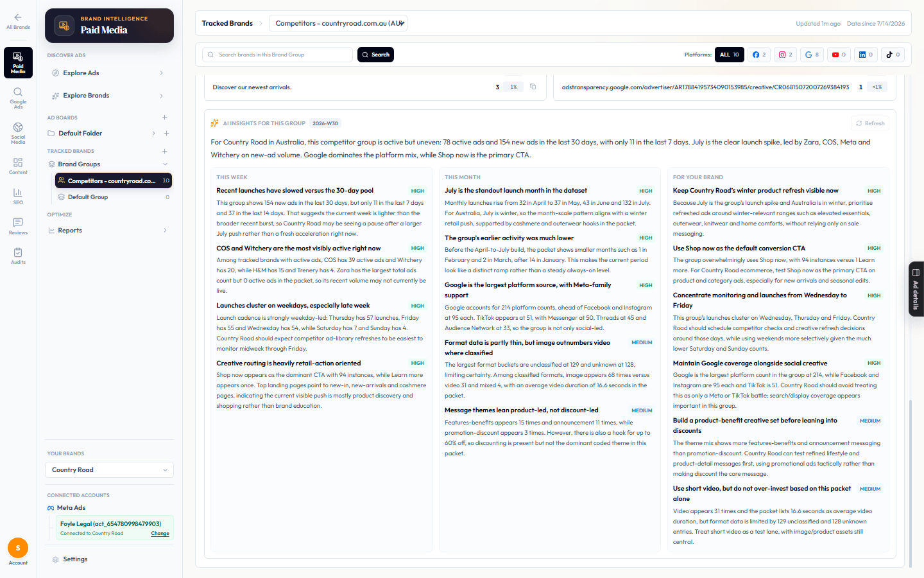This screenshot has width=924, height=578.
Task: Click 'July is the standout launch month' heading
Action: pyautogui.click(x=516, y=191)
